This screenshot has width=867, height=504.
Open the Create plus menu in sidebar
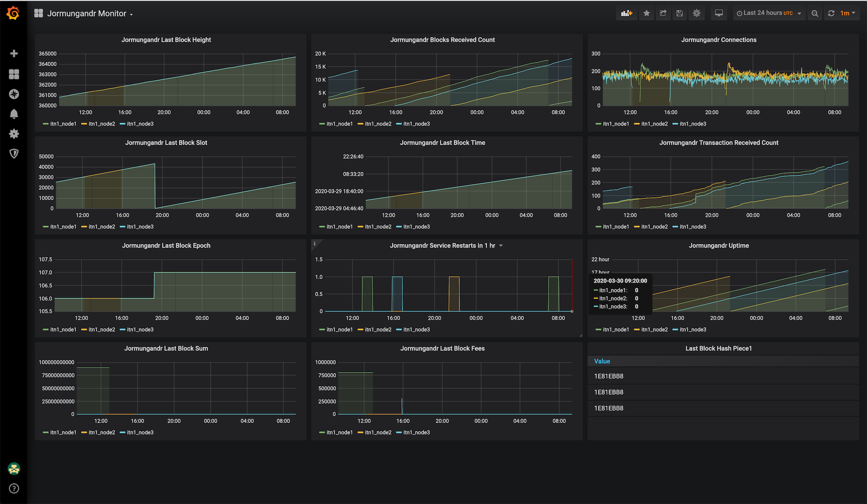tap(14, 54)
